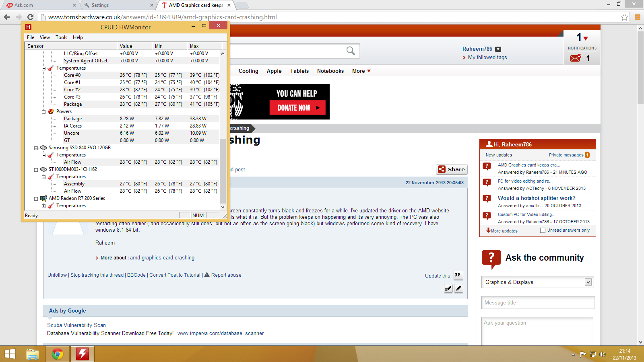Bookmark page with star icon
The image size is (644, 362).
624,17
